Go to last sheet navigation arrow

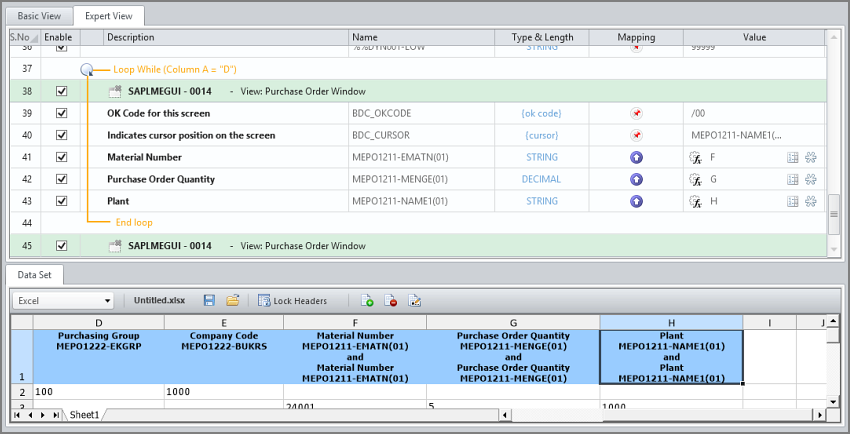(x=56, y=415)
